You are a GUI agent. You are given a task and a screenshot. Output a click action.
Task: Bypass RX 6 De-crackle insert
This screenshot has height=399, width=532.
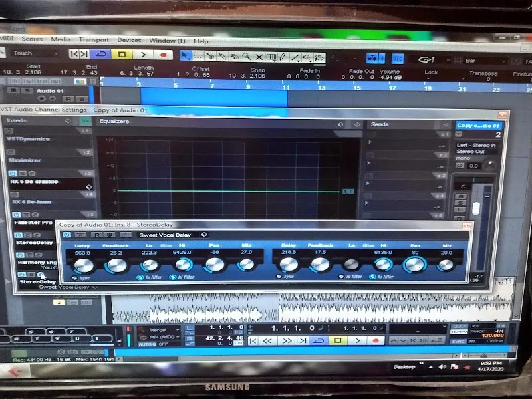pos(13,174)
